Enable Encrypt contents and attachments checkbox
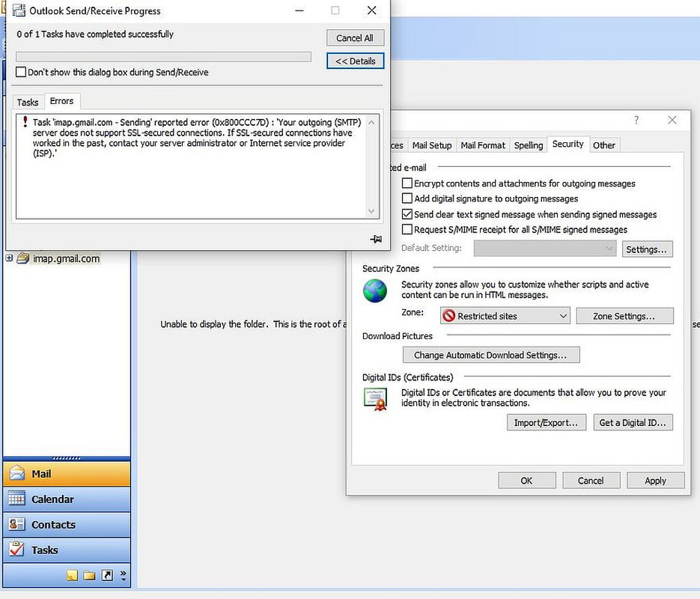700x599 pixels. tap(407, 183)
